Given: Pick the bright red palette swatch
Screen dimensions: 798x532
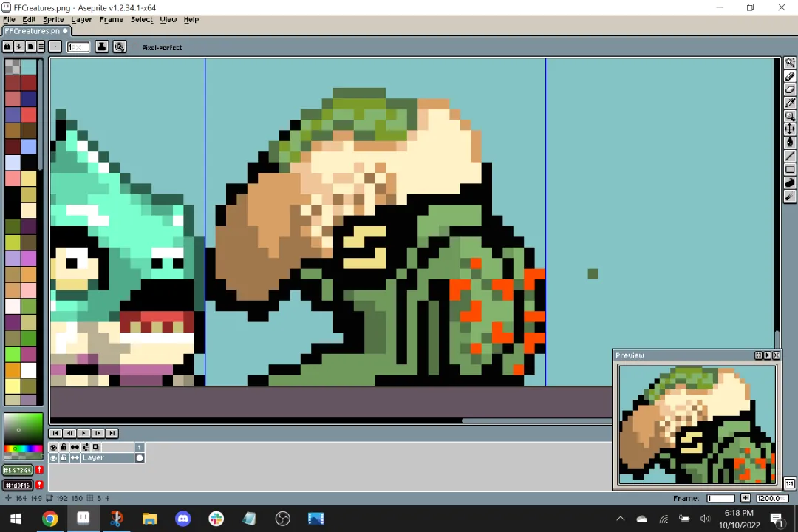Looking at the screenshot, I should (29, 115).
